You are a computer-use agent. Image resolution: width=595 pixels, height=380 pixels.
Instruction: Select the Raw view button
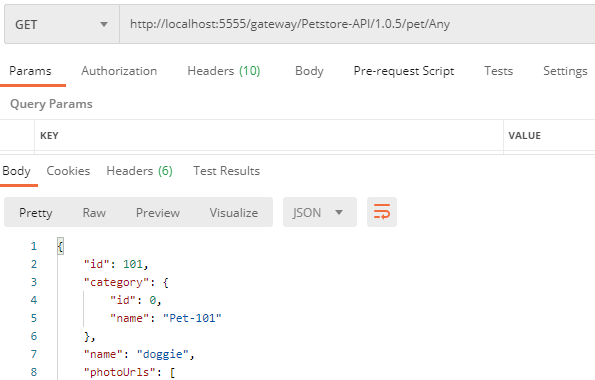(x=94, y=213)
